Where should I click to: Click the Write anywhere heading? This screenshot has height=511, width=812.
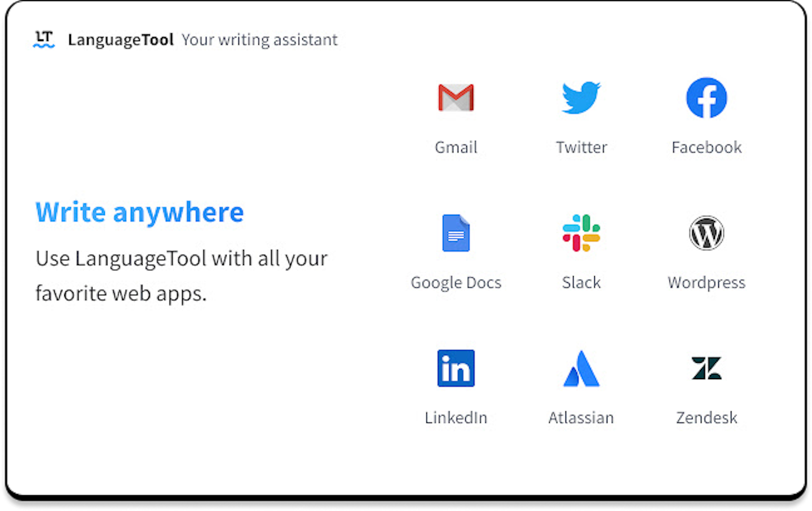(x=139, y=212)
